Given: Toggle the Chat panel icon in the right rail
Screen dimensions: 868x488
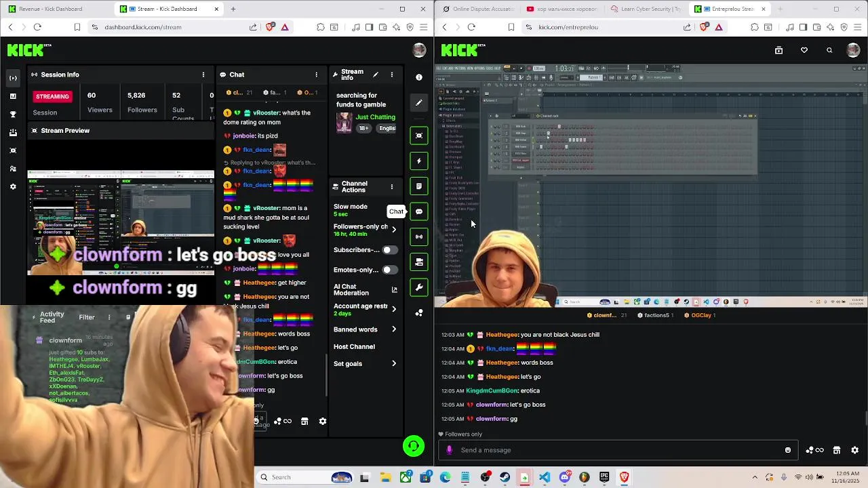Looking at the screenshot, I should click(x=419, y=211).
